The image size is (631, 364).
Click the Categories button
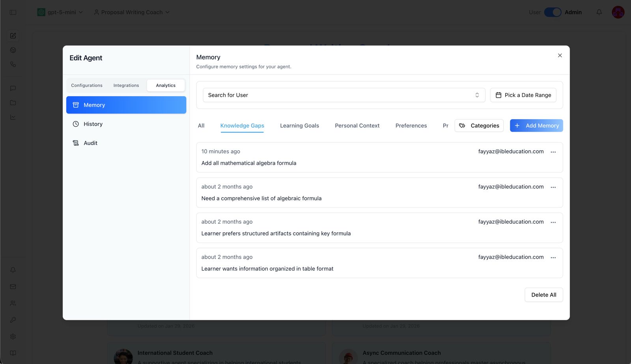click(479, 125)
